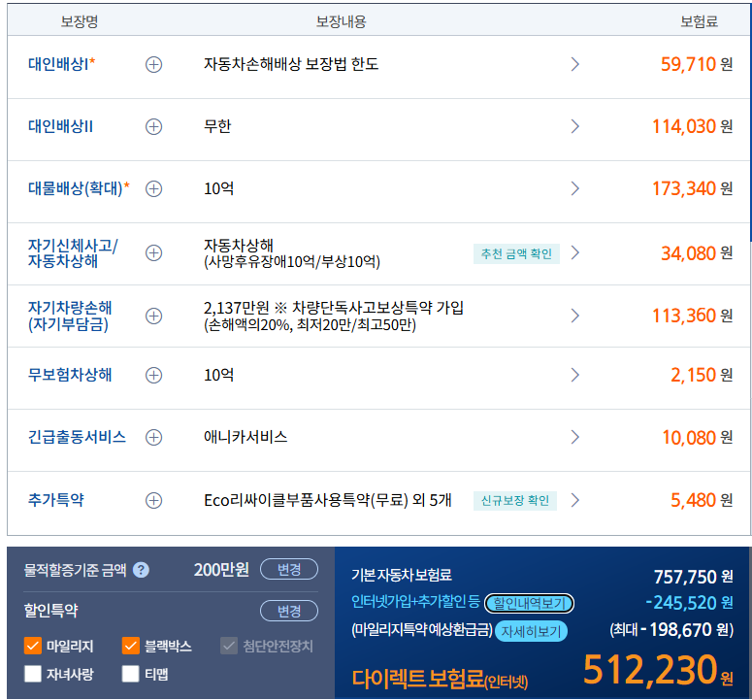This screenshot has width=752, height=700.
Task: Click the plus icon beside 자기차량손해
Action: coord(153,316)
